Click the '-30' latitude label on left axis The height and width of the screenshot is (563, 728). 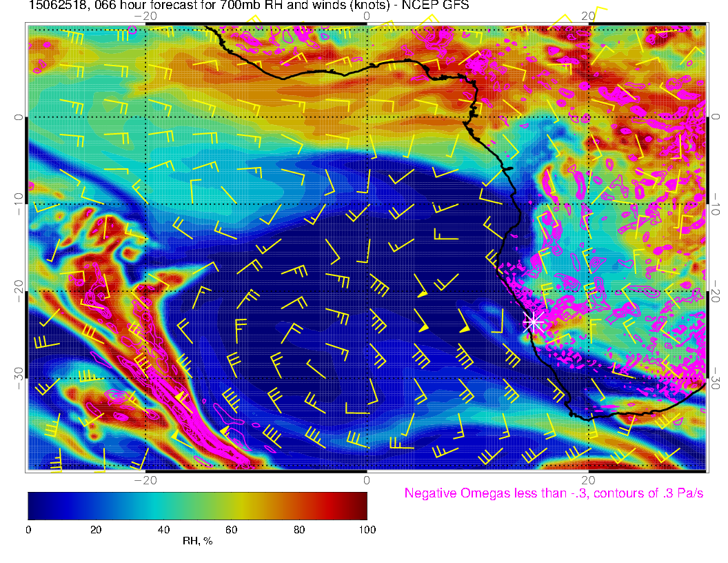[x=18, y=378]
